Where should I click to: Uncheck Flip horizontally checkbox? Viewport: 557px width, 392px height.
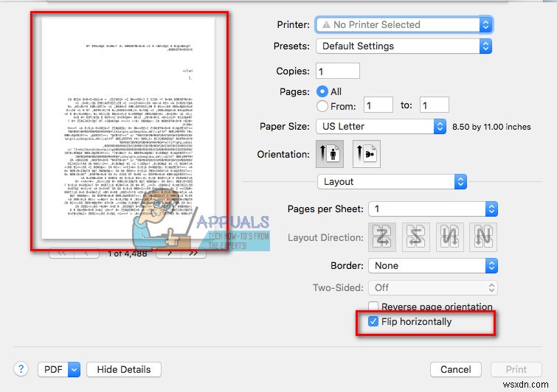pyautogui.click(x=373, y=321)
